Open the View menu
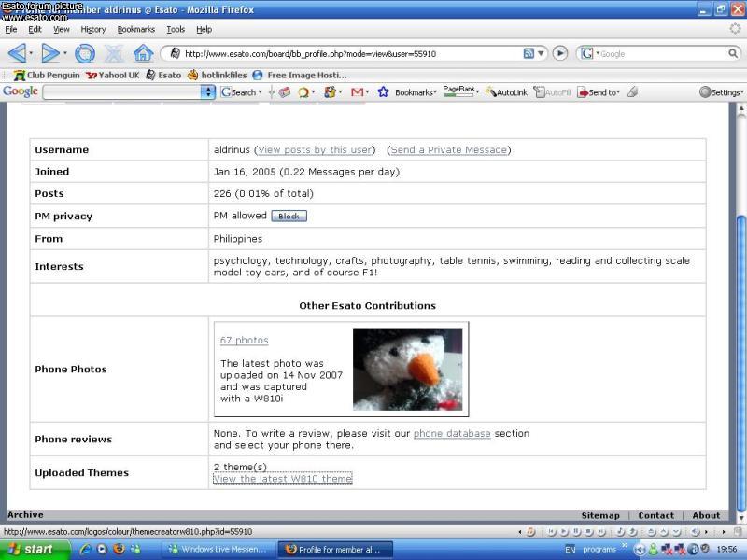This screenshot has height=560, width=747. (x=61, y=30)
